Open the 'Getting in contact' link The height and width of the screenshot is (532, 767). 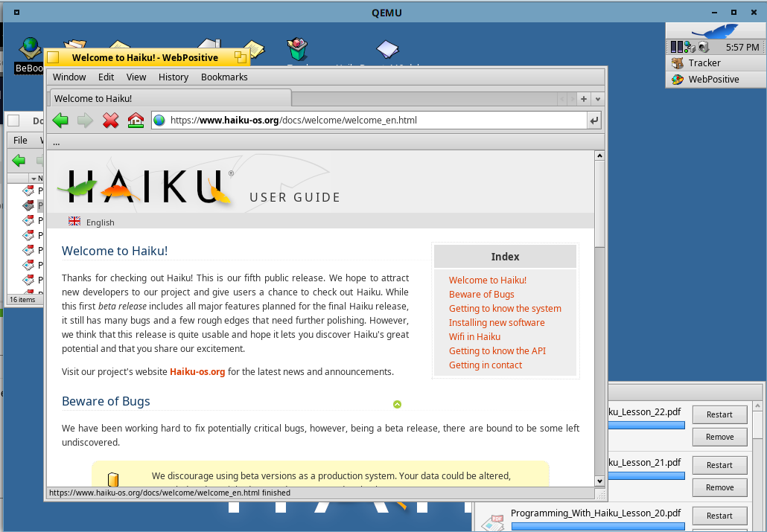(486, 365)
